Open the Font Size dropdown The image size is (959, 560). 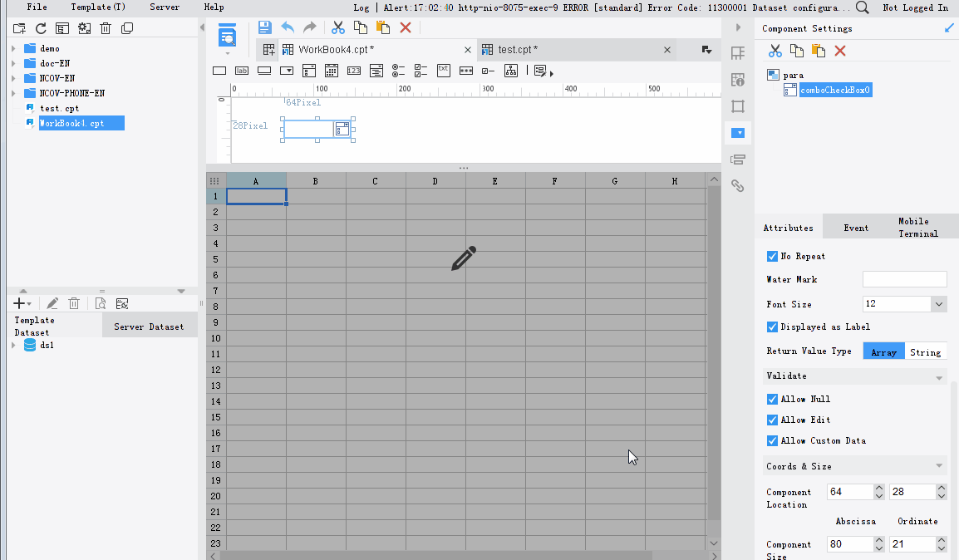[x=940, y=303]
